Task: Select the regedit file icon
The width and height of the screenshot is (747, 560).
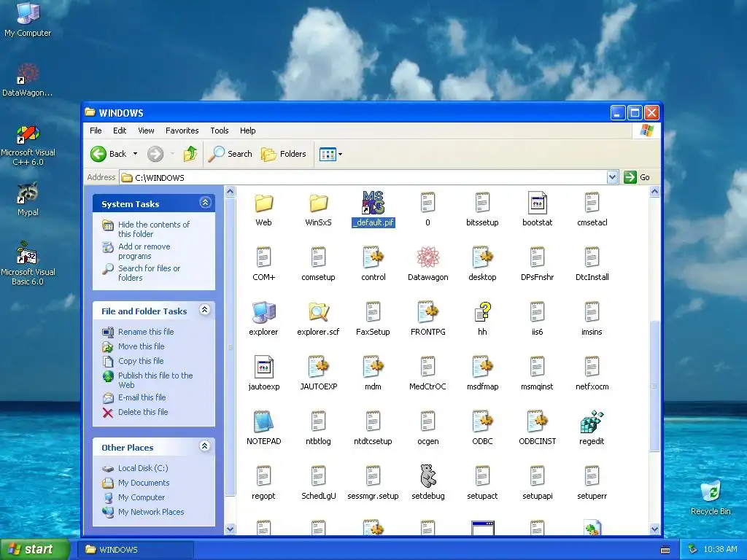Action: coord(592,427)
